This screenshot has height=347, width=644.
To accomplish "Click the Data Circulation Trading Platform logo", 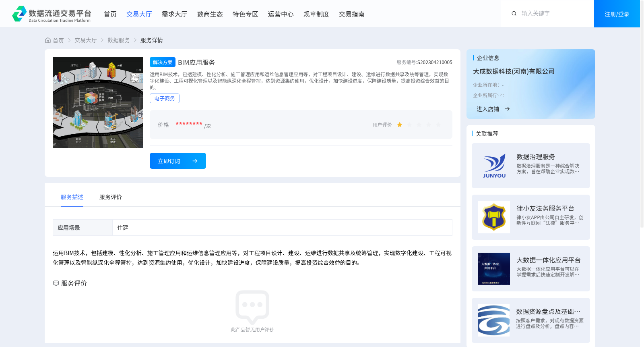I will click(x=52, y=14).
